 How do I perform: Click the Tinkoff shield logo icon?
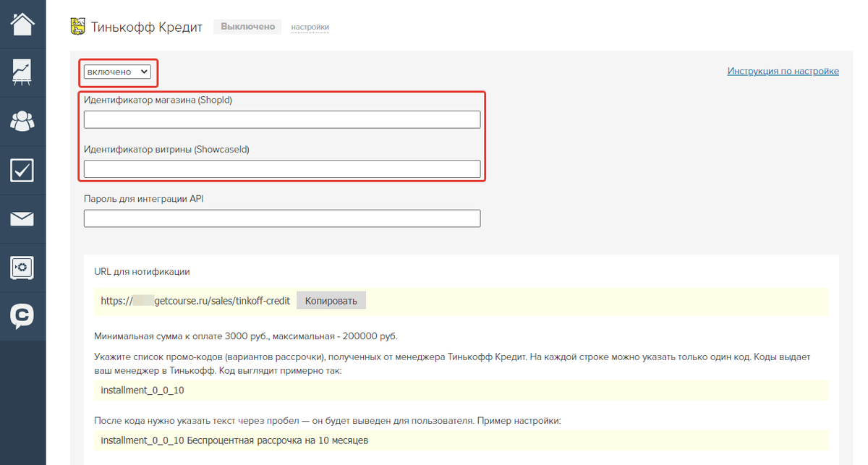[77, 27]
